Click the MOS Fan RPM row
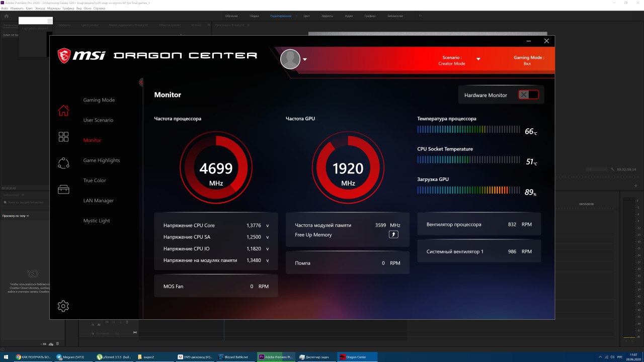Image resolution: width=644 pixels, height=362 pixels. (216, 286)
